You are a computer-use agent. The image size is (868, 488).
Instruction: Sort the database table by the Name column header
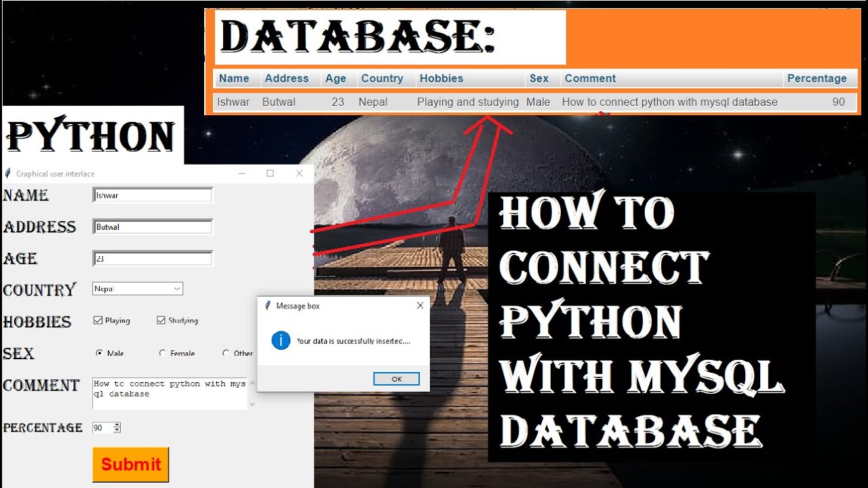click(234, 79)
